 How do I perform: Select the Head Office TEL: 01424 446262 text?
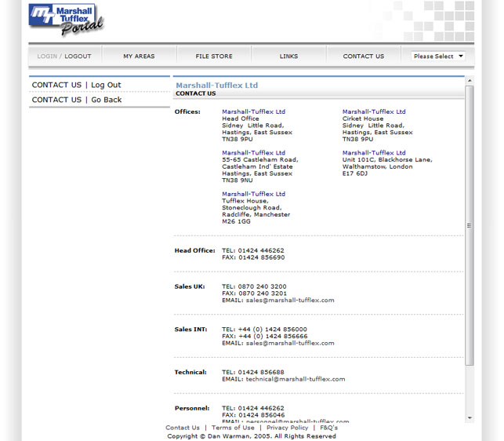point(253,250)
